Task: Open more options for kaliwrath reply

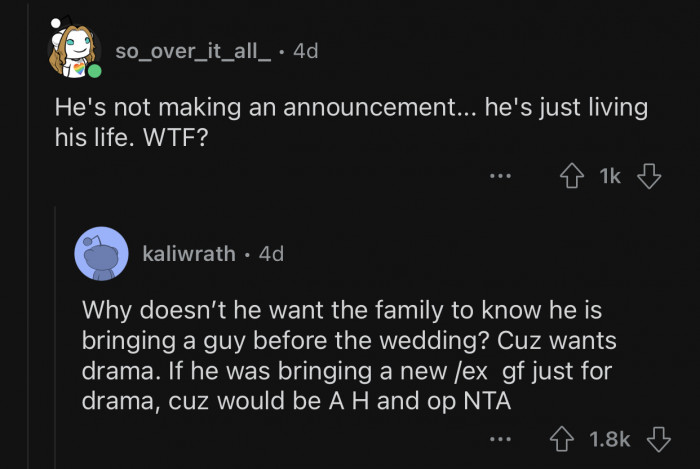Action: click(500, 438)
